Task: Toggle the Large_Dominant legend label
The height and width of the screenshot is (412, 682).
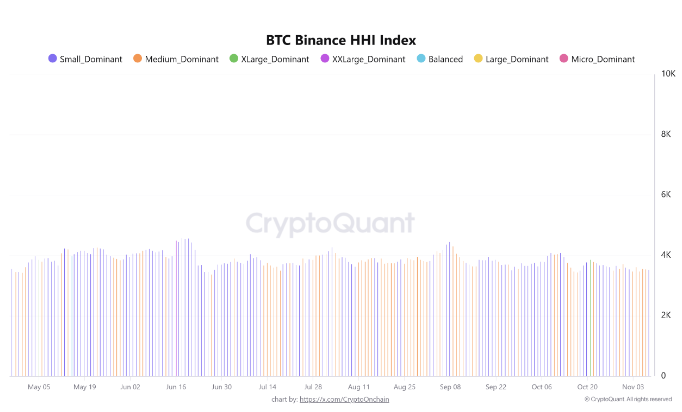Action: (x=518, y=60)
